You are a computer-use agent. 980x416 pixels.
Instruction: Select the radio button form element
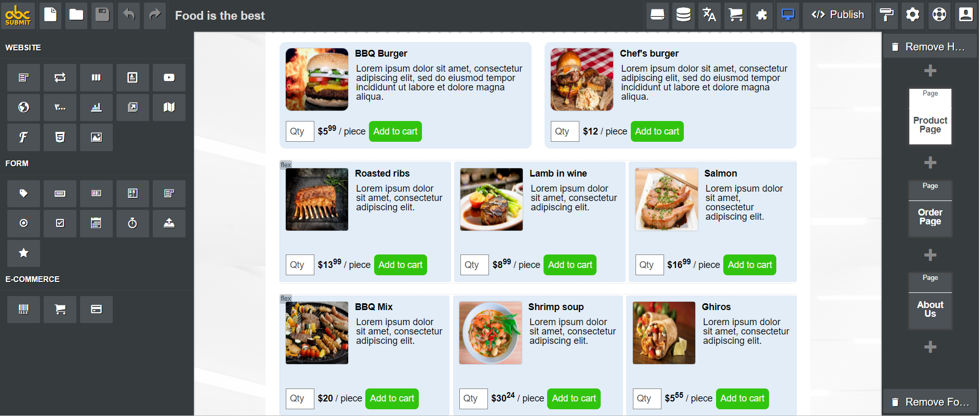[23, 223]
